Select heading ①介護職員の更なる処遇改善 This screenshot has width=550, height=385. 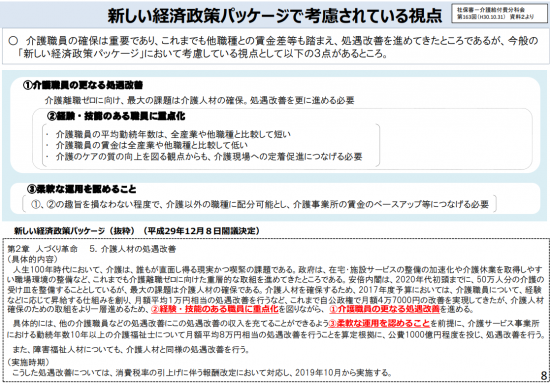pos(83,85)
